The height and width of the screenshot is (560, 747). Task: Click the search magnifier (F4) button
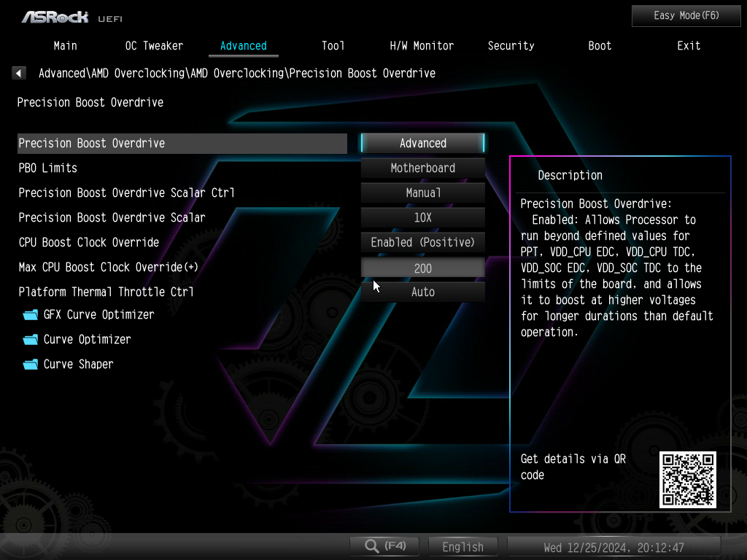(x=385, y=546)
